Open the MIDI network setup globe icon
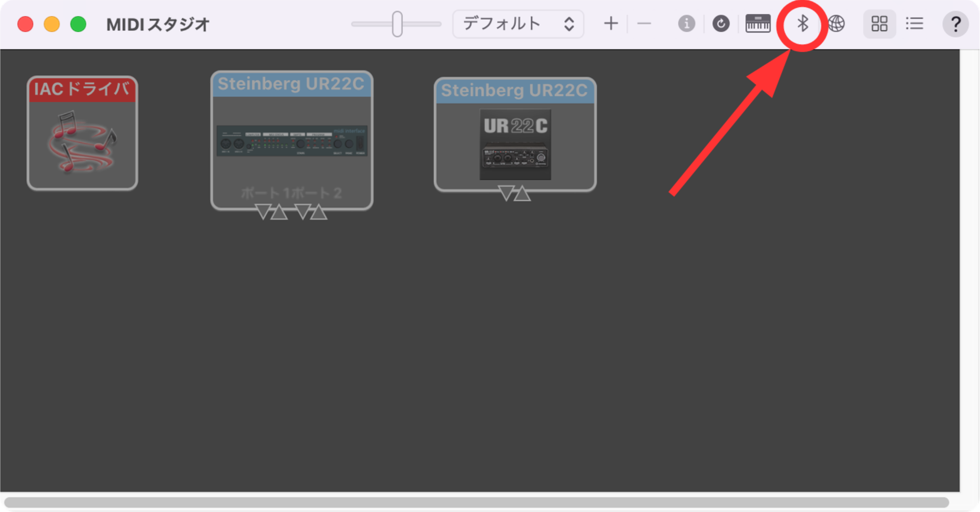 click(x=836, y=24)
